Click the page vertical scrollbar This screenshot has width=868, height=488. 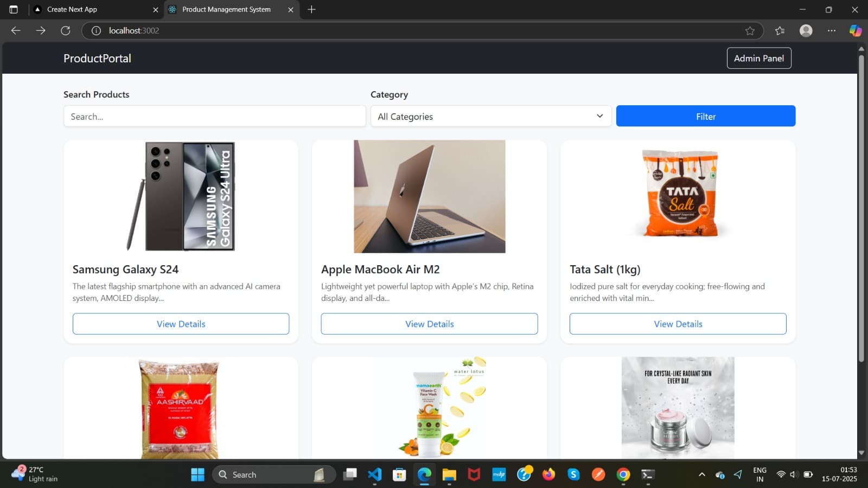coord(861,208)
